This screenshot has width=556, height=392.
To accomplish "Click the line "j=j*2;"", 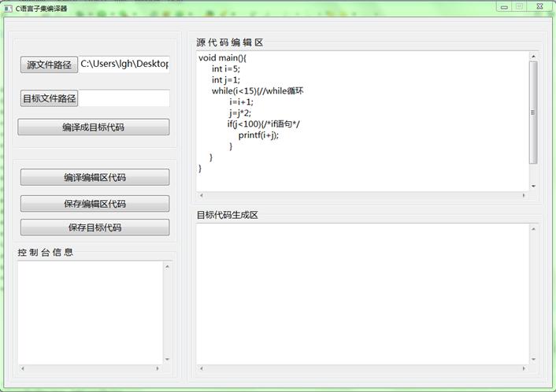I will [x=240, y=113].
